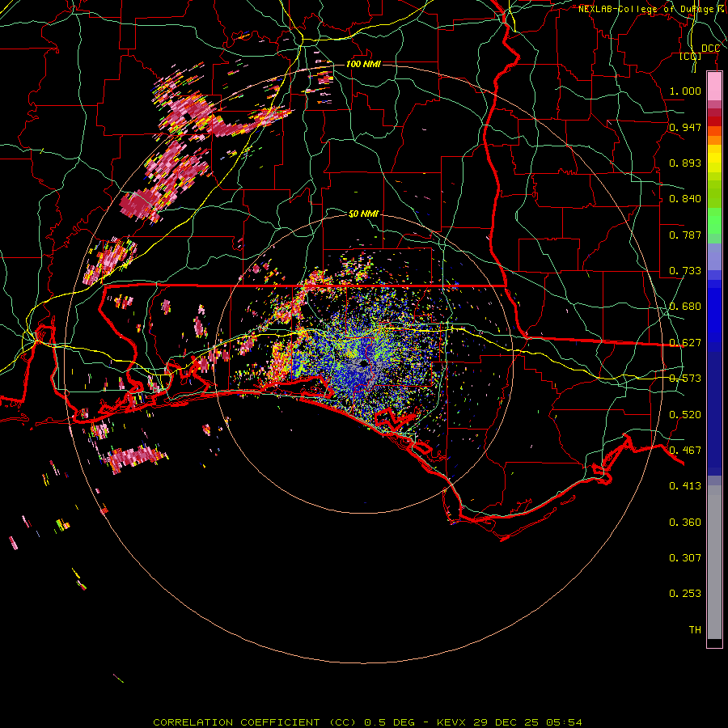Image resolution: width=728 pixels, height=728 pixels.
Task: Click the gray swatch on the color bar
Action: (714, 562)
